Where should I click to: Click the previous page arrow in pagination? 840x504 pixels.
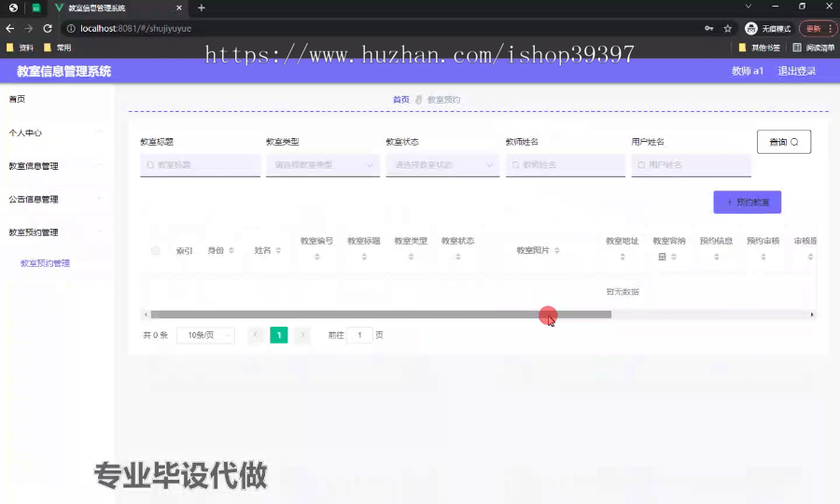(x=256, y=335)
